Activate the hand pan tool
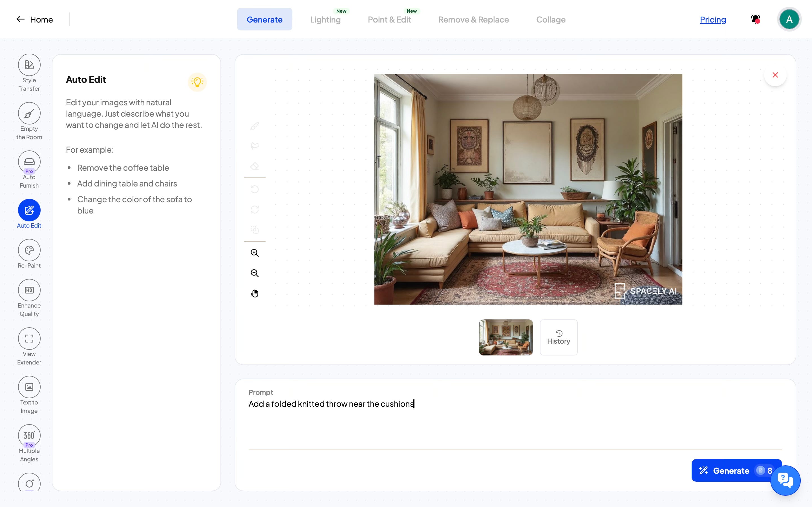Image resolution: width=812 pixels, height=507 pixels. 255,293
